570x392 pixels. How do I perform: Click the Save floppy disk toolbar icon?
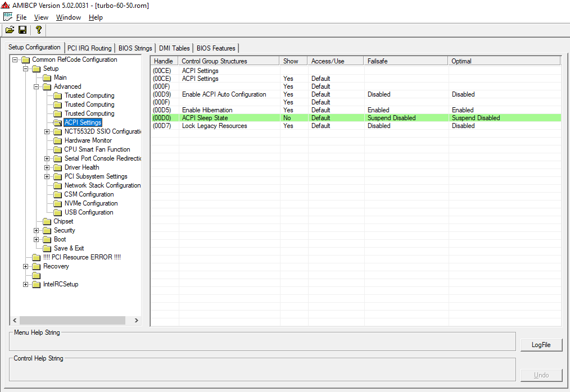tap(22, 30)
